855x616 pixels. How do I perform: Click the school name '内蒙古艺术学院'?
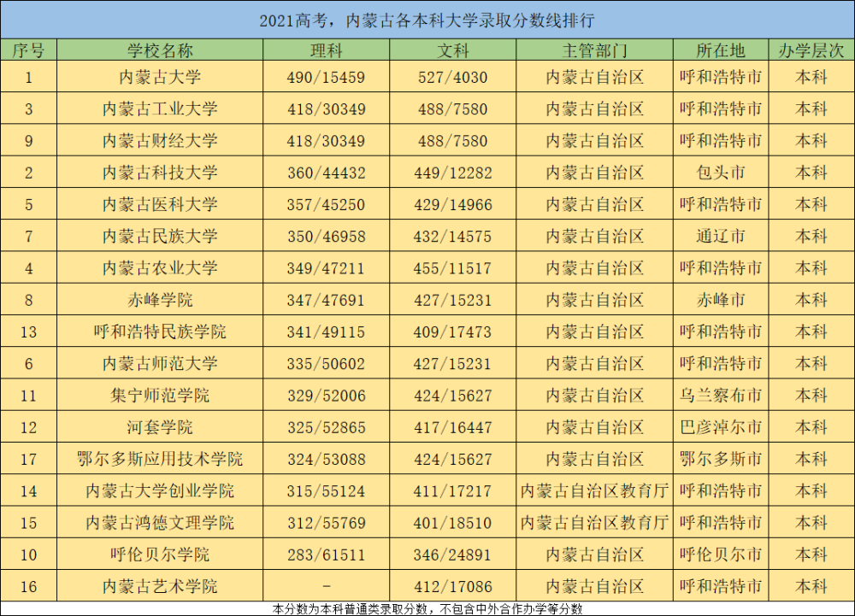tap(160, 587)
